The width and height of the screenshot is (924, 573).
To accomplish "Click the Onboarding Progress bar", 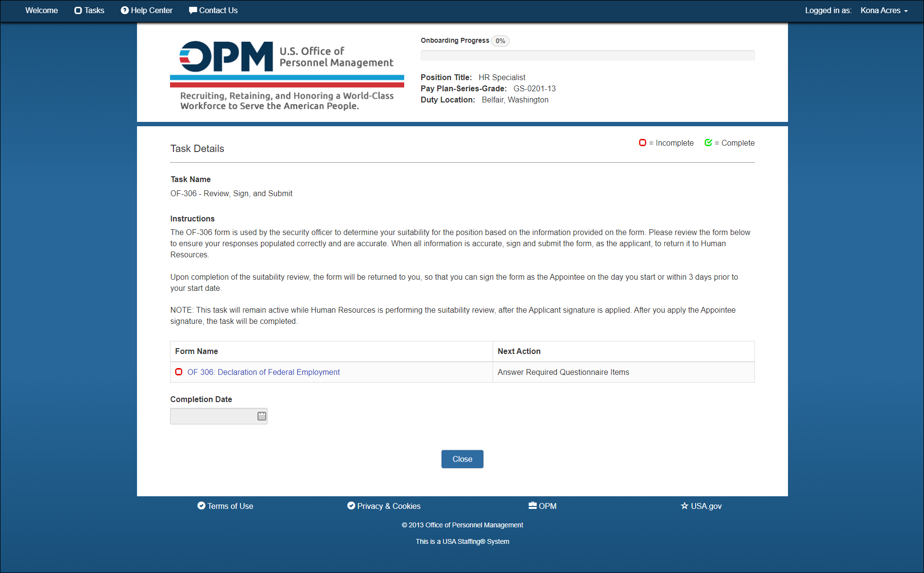I will point(587,55).
